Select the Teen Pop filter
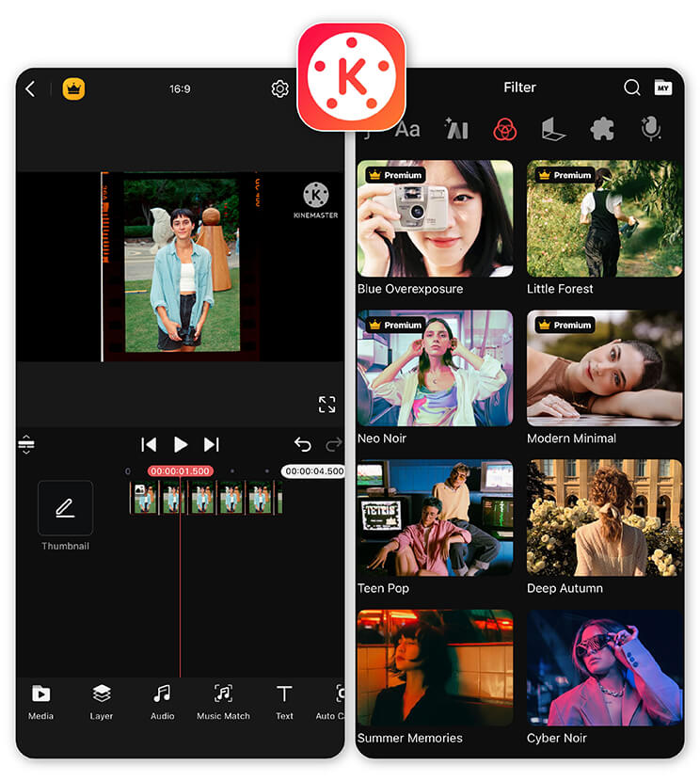Screen dimensions: 700x781 point(435,518)
